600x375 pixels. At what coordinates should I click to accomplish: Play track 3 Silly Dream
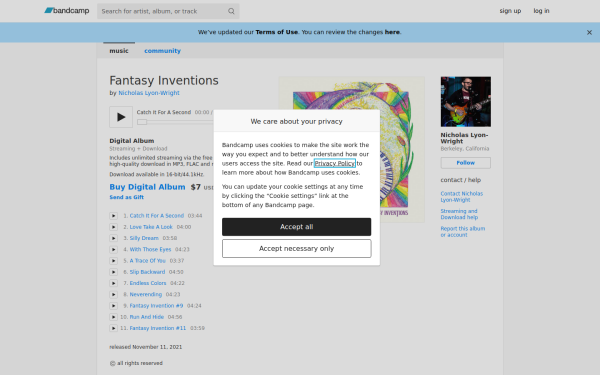coord(114,238)
